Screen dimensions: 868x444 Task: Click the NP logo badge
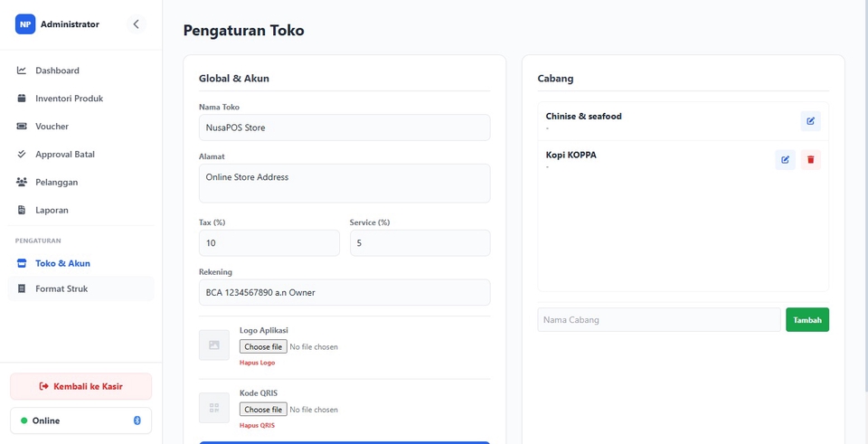tap(25, 24)
